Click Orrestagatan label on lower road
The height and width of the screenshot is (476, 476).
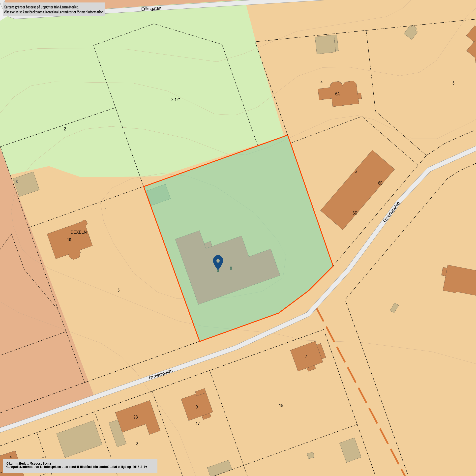(161, 374)
